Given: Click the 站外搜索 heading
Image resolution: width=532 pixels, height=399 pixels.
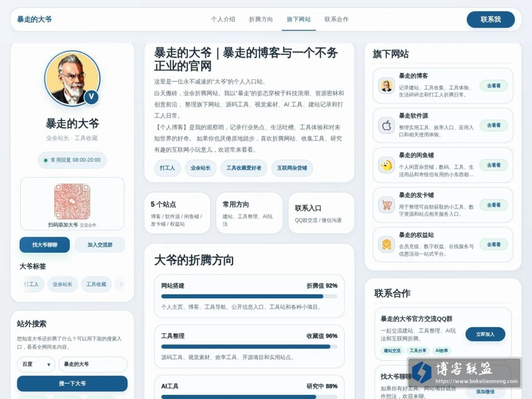Looking at the screenshot, I should click(31, 324).
